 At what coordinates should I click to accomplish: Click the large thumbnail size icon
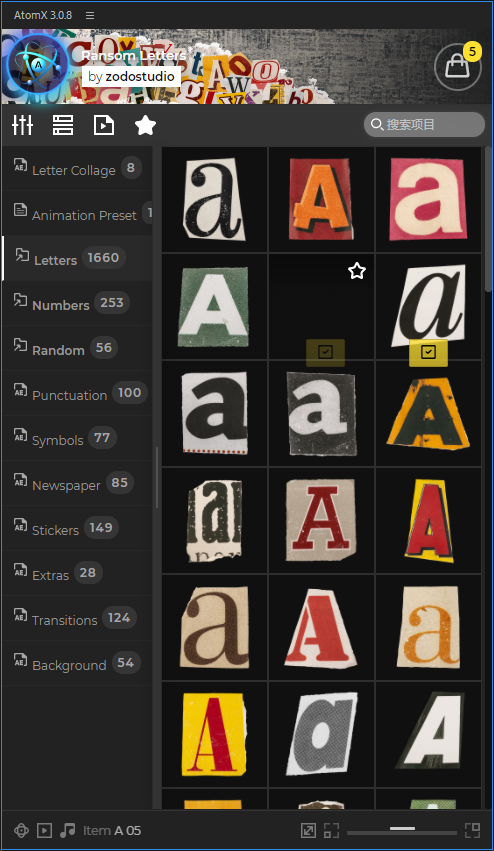[x=473, y=830]
